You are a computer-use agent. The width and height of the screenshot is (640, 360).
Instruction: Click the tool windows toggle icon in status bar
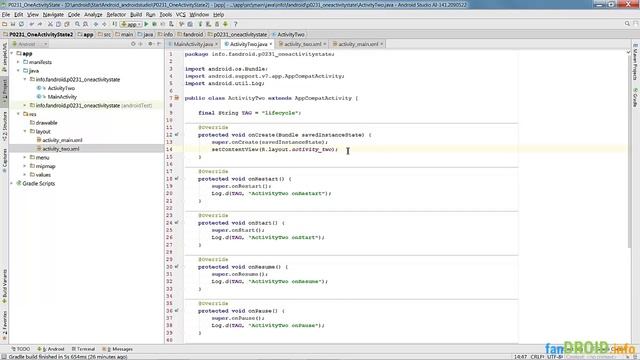(3, 356)
